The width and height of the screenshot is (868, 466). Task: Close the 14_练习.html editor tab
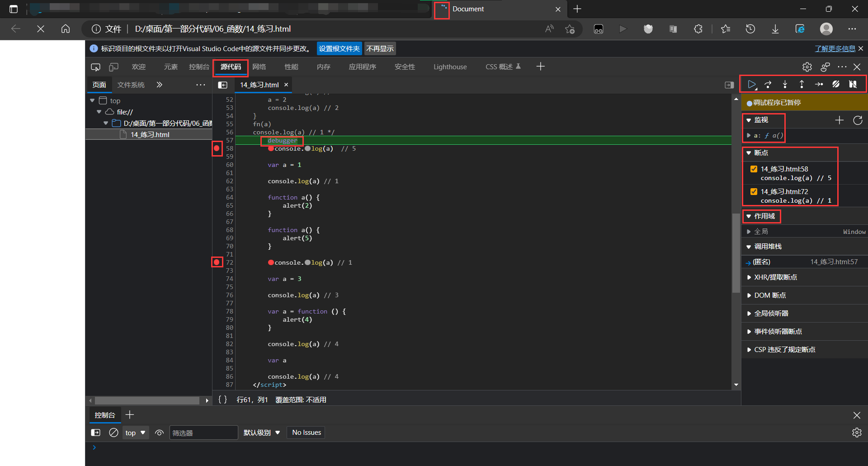286,85
